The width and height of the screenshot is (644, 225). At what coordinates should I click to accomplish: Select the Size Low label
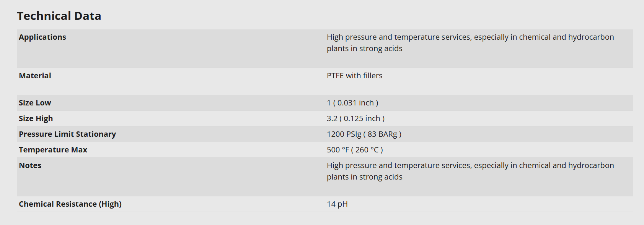[35, 103]
